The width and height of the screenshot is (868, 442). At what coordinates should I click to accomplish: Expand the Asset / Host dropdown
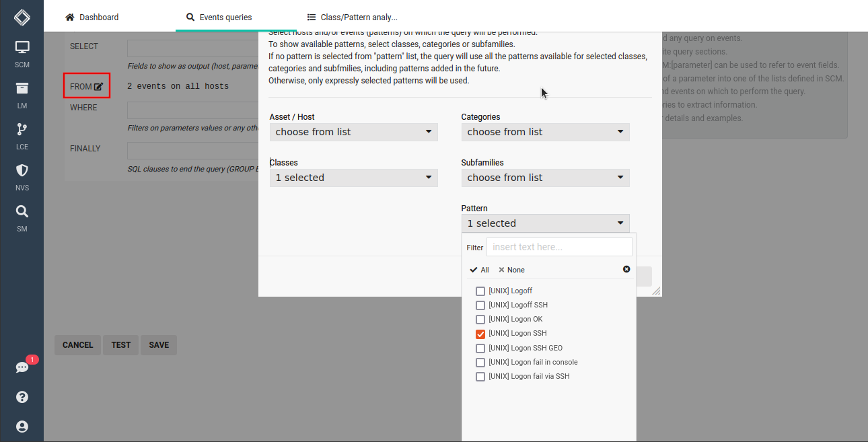pos(353,132)
